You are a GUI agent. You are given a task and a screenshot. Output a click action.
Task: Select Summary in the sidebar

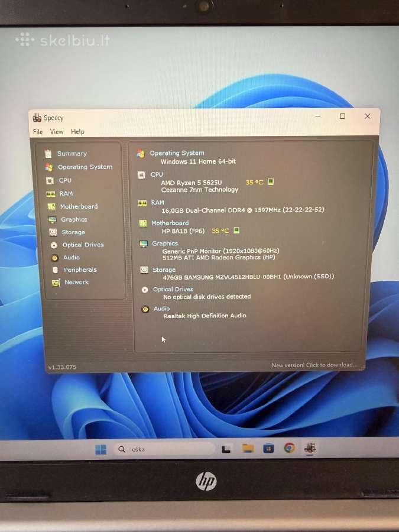click(72, 154)
